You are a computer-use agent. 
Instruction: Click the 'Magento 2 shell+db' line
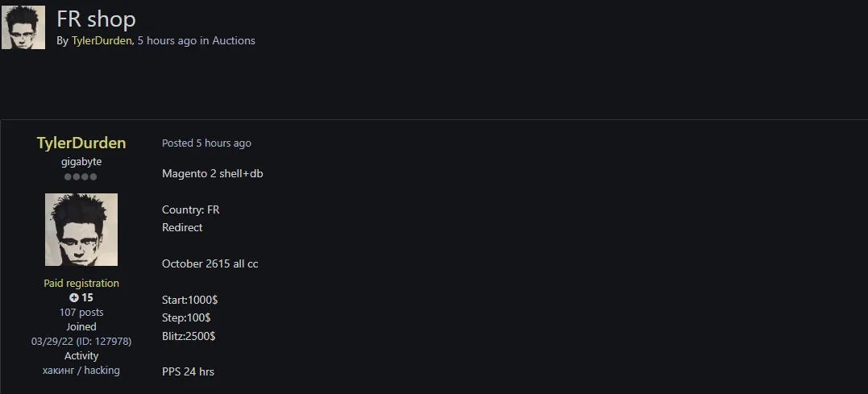[x=212, y=174]
